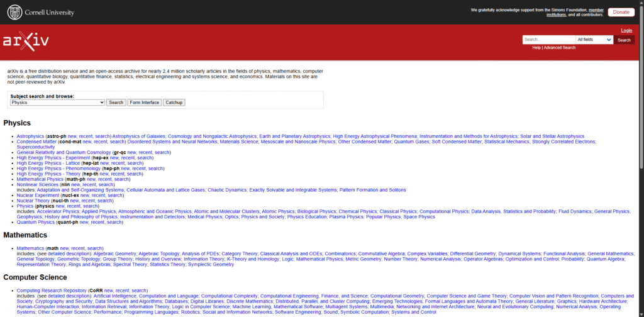Expand the Physics subject dropdown
The image size is (644, 317).
tap(57, 103)
